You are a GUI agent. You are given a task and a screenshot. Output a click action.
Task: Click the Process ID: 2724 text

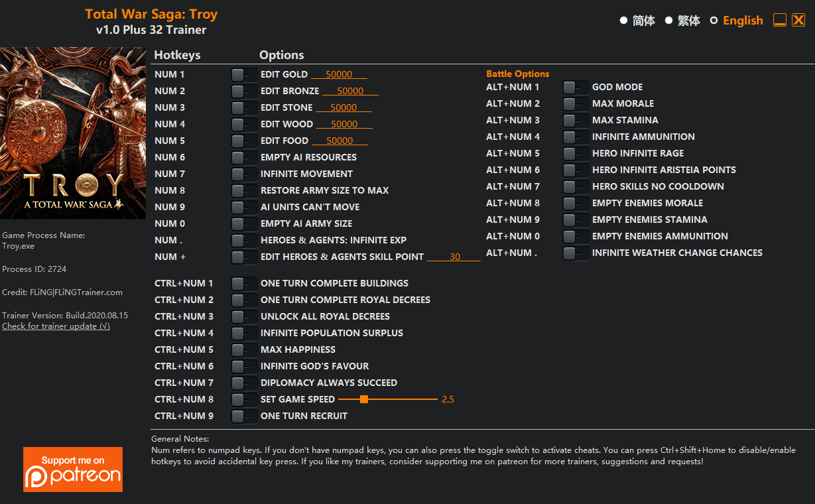point(34,269)
